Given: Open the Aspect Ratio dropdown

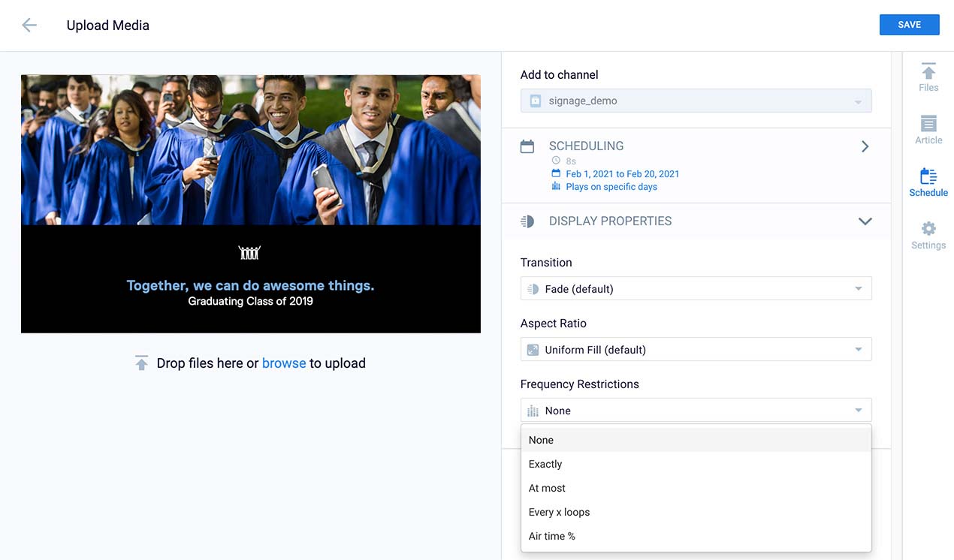Looking at the screenshot, I should 696,350.
